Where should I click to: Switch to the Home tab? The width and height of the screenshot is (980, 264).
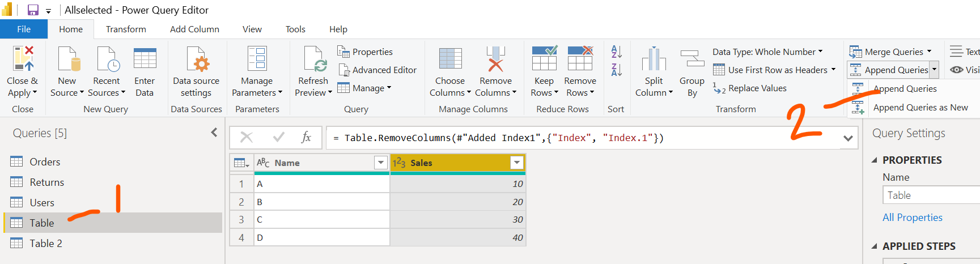[x=71, y=29]
